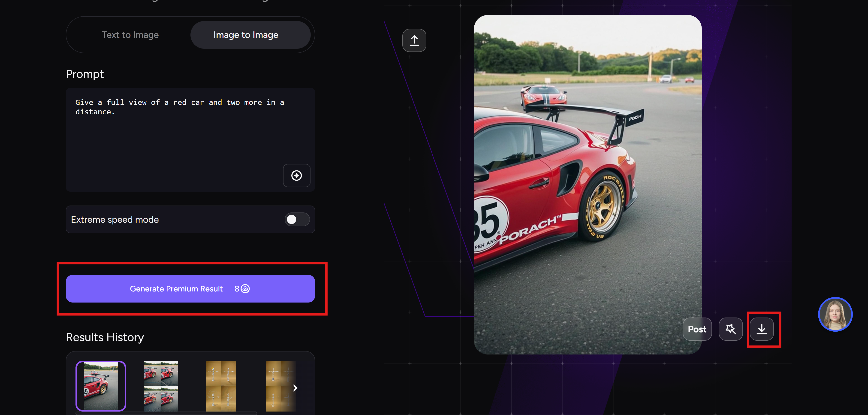Open third golden statue history thumbnail
This screenshot has height=415, width=868.
pyautogui.click(x=221, y=386)
